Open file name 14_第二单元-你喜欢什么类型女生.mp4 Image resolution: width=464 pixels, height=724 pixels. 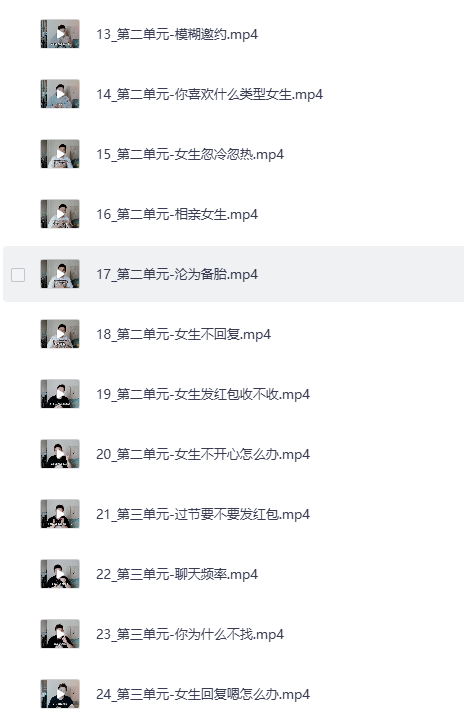[209, 94]
